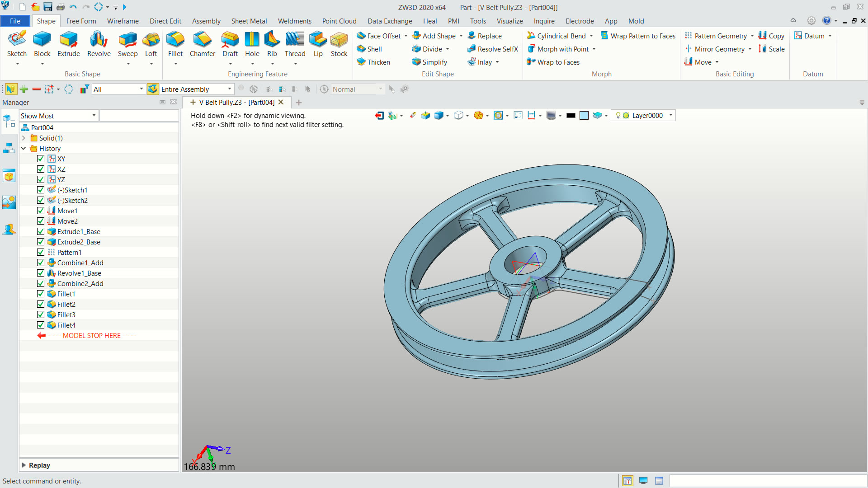Click the Shell command
868x488 pixels.
(374, 49)
